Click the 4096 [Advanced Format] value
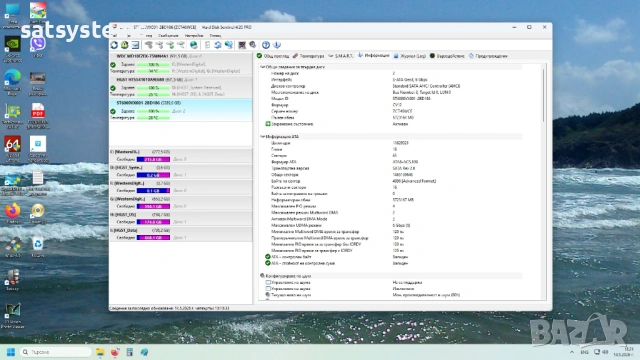The height and width of the screenshot is (360, 640). 414,181
